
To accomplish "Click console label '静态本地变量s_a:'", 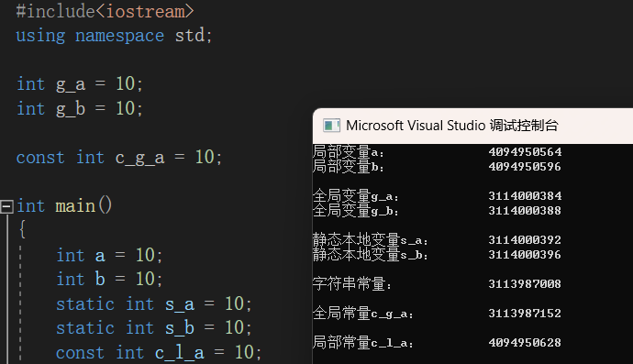I will click(371, 240).
